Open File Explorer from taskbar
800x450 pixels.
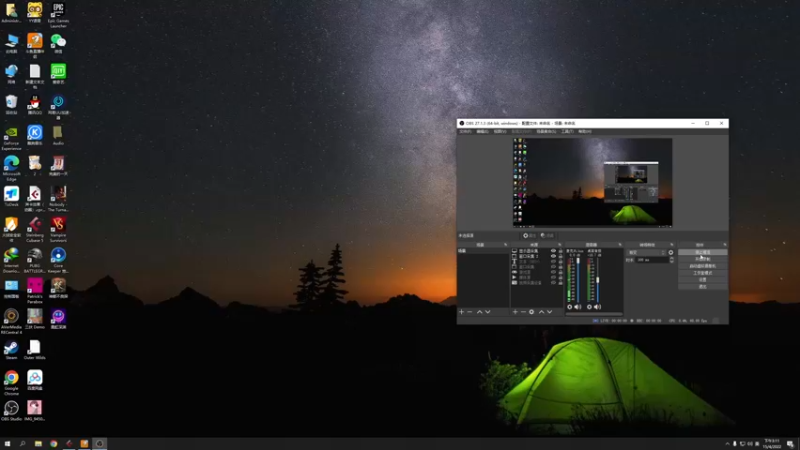click(38, 444)
